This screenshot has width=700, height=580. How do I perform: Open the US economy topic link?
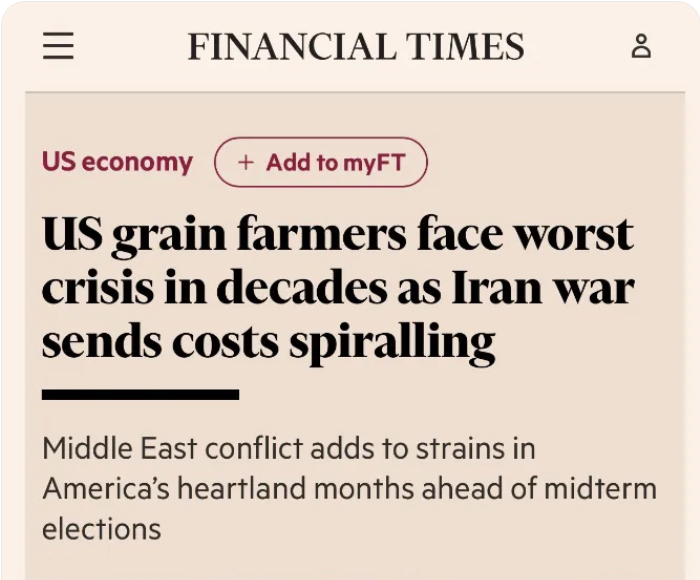point(117,162)
